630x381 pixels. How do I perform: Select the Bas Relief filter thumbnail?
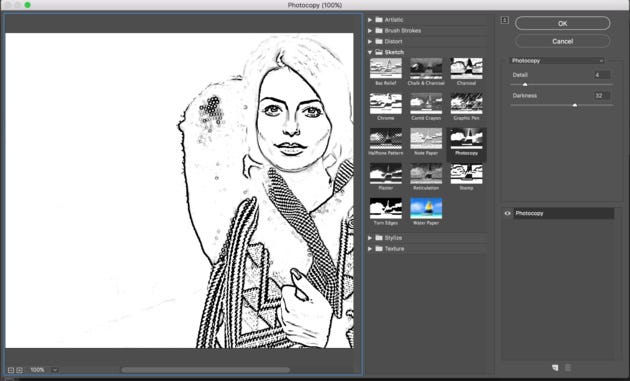tap(385, 68)
